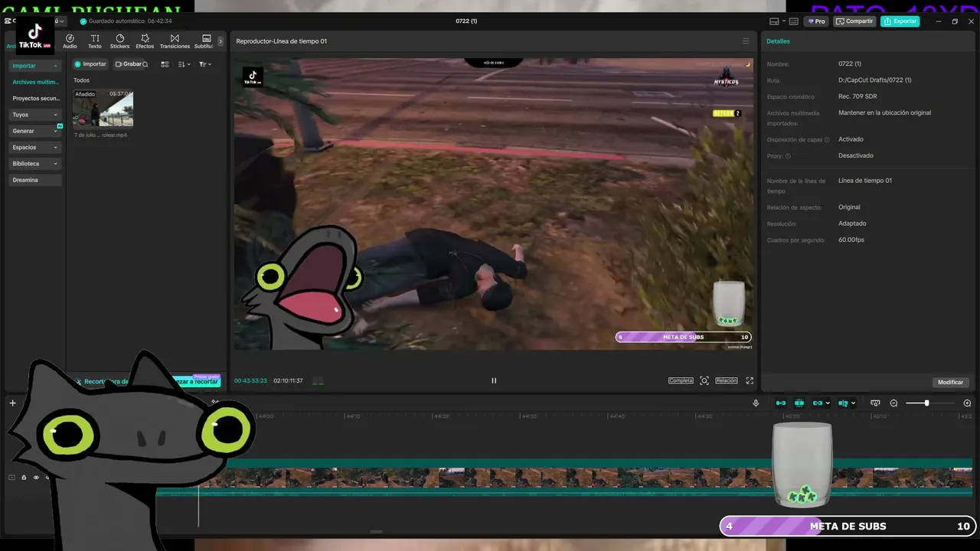
Task: Open the media filter dropdown
Action: click(204, 64)
